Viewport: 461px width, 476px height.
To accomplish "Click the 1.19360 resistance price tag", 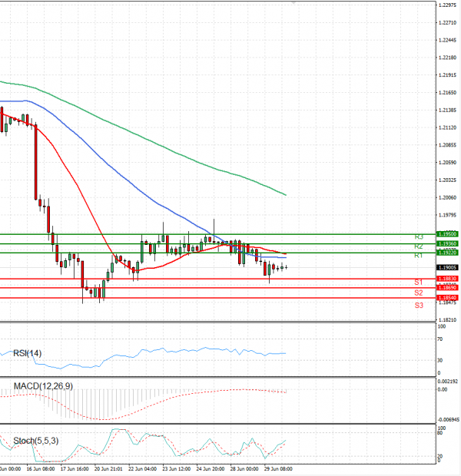I will coord(447,244).
